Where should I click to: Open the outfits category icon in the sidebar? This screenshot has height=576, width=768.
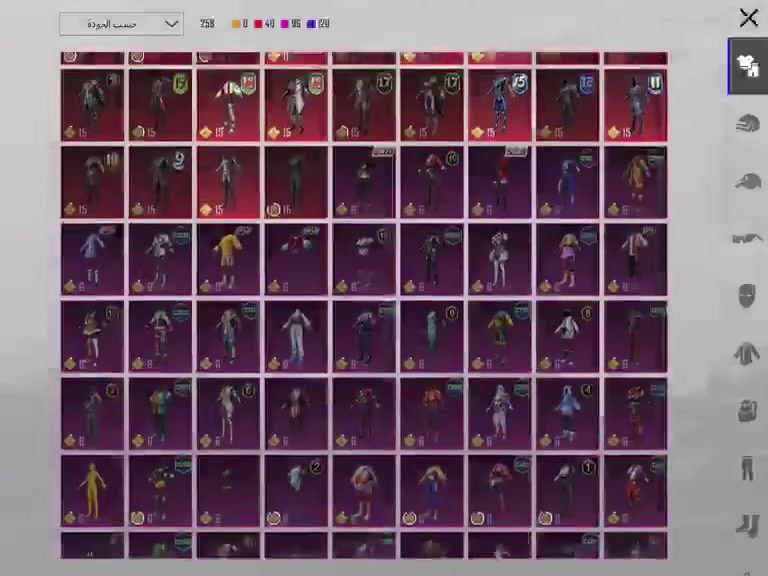747,67
